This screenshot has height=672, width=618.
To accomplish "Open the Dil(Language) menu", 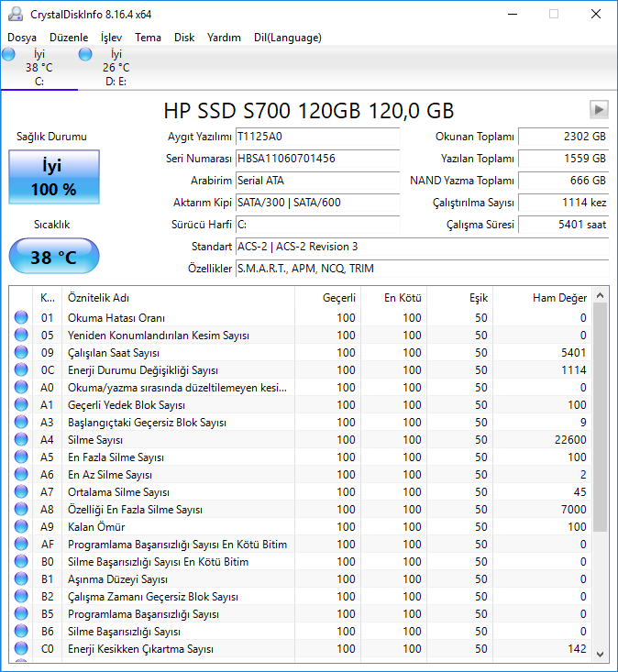I will 288,38.
